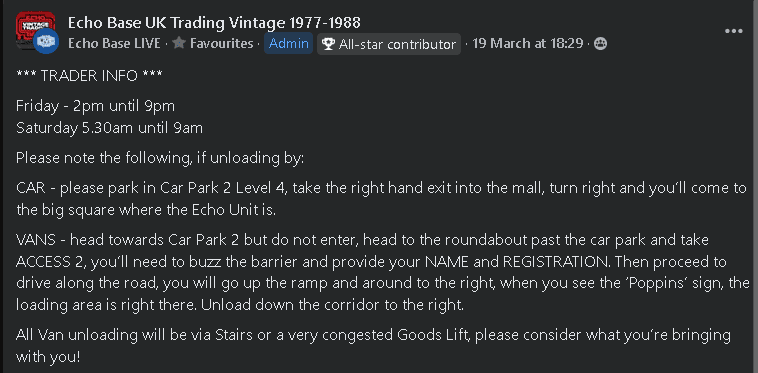Click the Favourites label text
758x373 pixels.
point(221,43)
